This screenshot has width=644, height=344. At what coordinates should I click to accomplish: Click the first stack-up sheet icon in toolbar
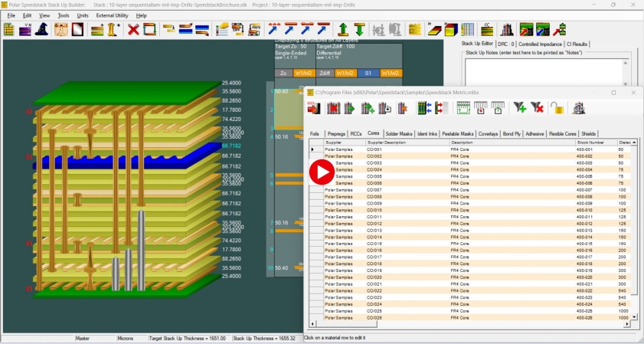coord(9,29)
